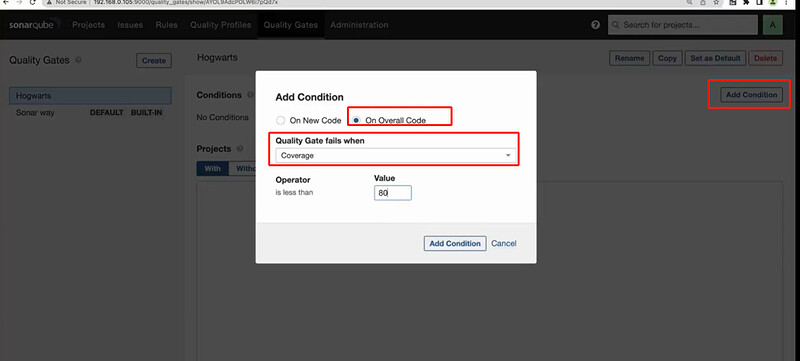Click the Value input field containing 80
800x361 pixels.
coord(392,193)
